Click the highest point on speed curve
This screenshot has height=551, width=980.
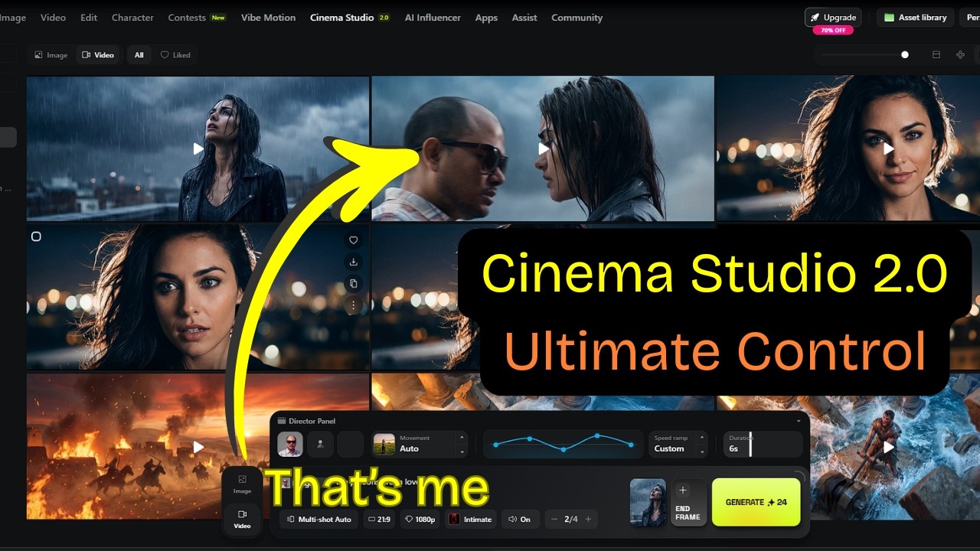[597, 436]
